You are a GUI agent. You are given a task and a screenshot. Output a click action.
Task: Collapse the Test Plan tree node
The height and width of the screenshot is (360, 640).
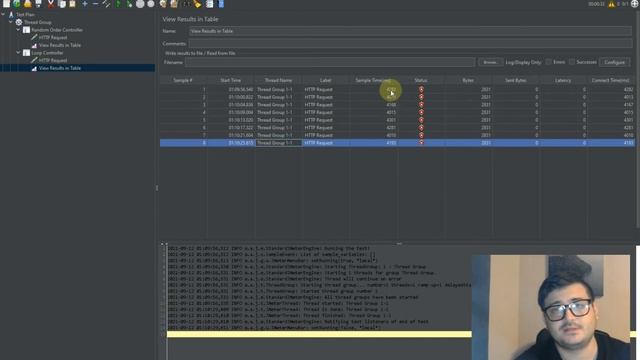click(3, 14)
